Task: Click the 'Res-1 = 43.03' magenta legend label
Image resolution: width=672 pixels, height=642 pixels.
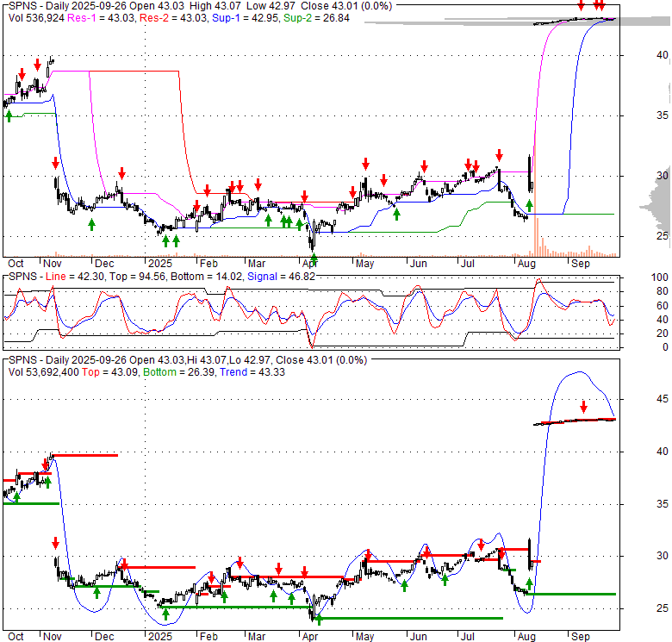Action: 101,18
